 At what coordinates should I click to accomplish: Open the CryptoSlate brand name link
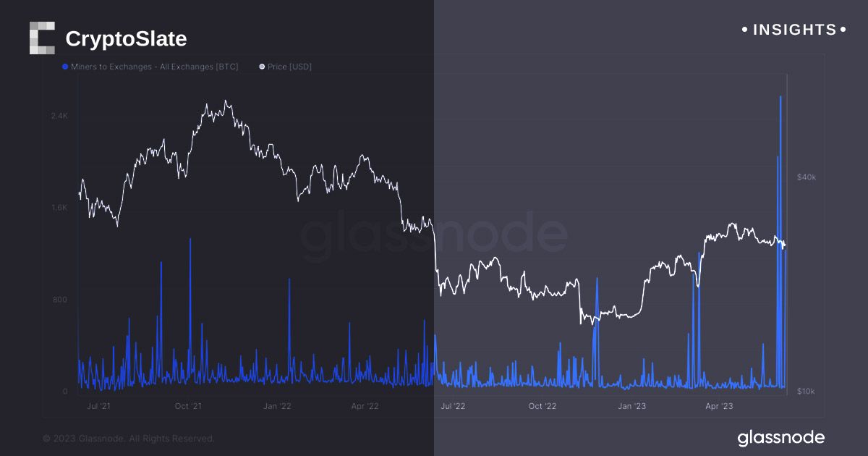pyautogui.click(x=126, y=38)
